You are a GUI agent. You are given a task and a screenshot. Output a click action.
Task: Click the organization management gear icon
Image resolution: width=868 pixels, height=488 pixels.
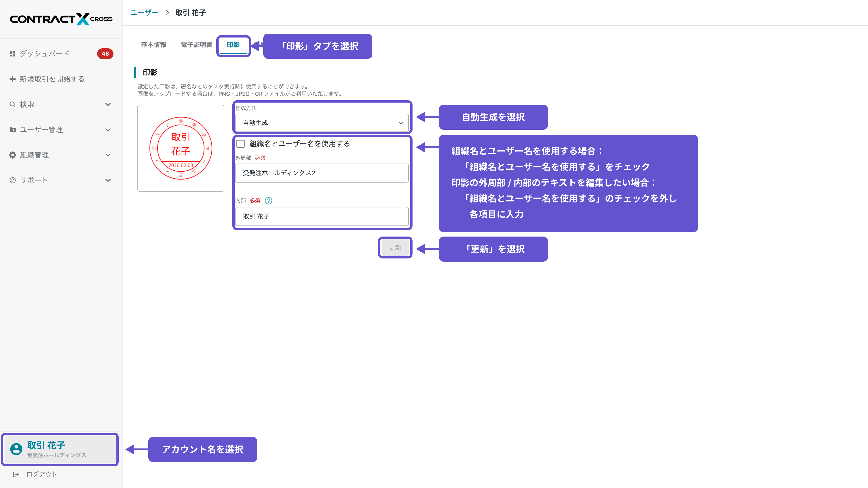(x=12, y=155)
